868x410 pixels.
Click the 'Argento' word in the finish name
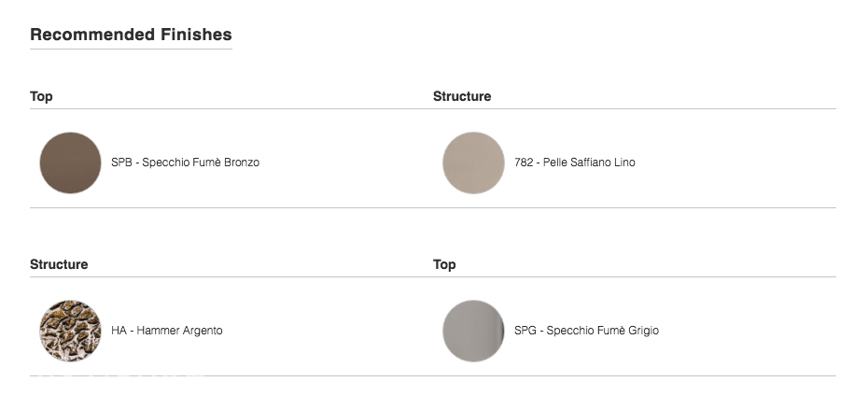pyautogui.click(x=203, y=331)
